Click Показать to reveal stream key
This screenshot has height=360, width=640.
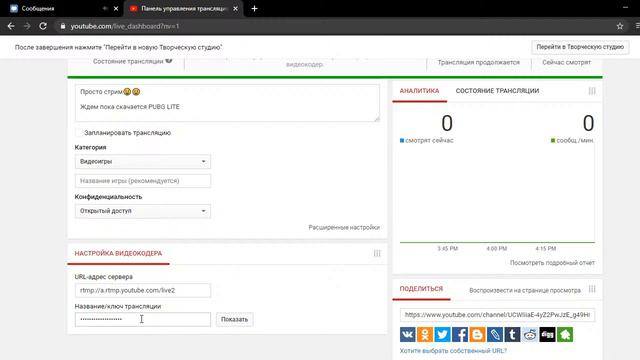(234, 319)
